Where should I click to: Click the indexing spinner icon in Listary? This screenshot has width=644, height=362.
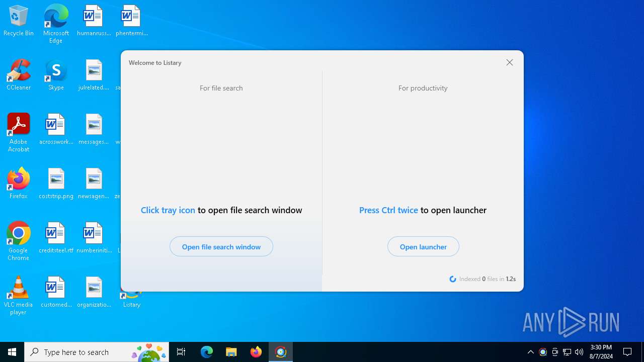coord(453,279)
